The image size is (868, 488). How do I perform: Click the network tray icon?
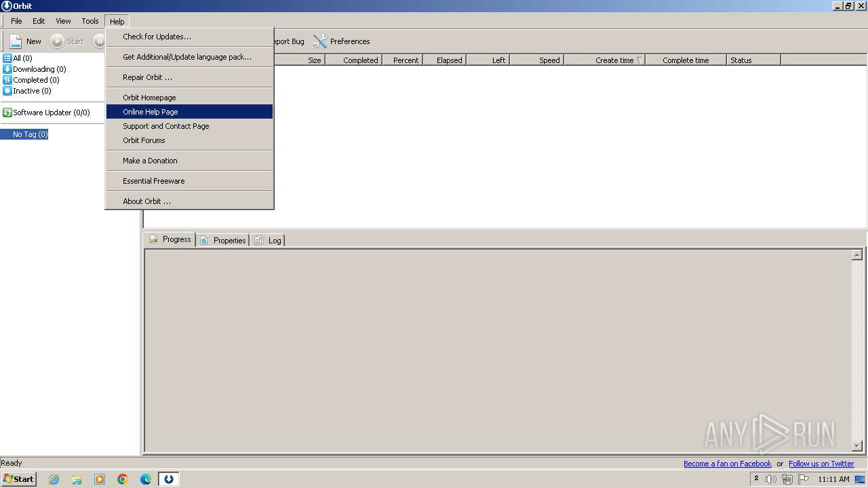tap(787, 479)
